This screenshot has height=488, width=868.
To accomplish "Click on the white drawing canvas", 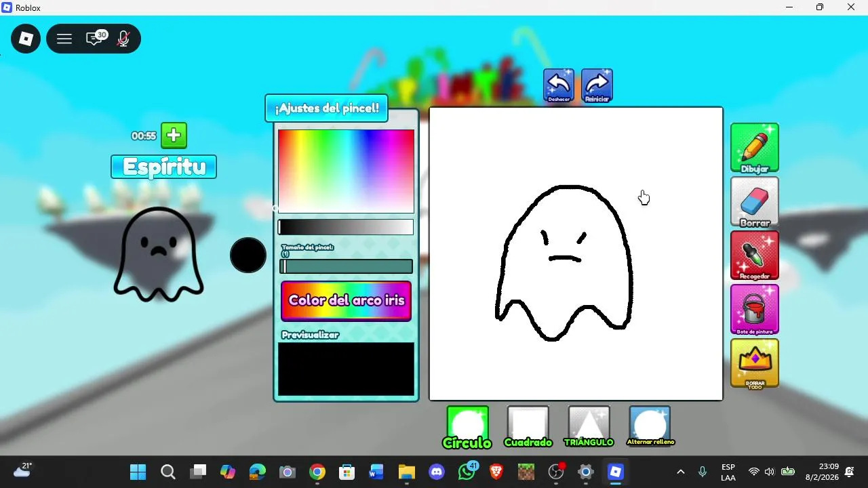I will point(576,253).
